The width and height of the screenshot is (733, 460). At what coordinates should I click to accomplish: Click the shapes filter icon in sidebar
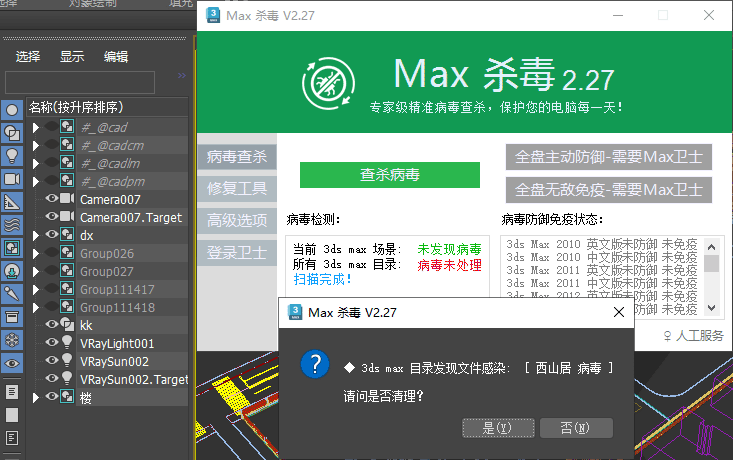[12, 133]
